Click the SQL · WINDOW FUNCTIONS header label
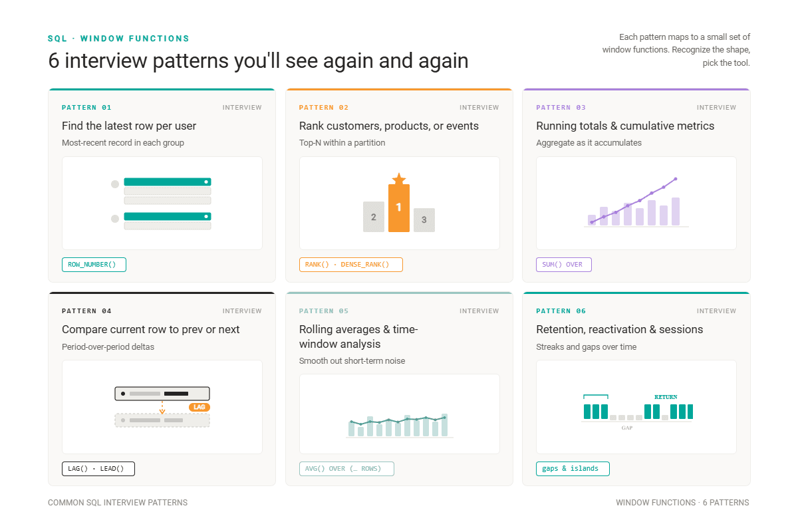 (x=118, y=39)
